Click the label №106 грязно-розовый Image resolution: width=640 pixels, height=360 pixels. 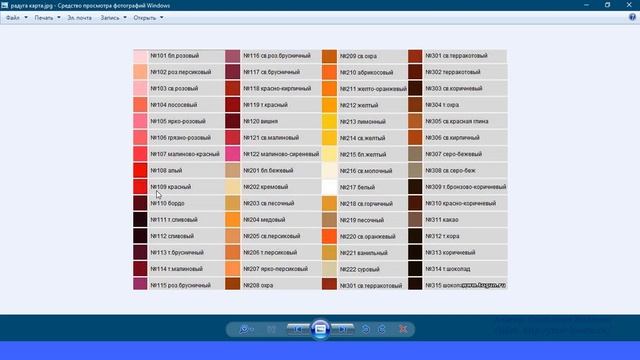coord(180,138)
